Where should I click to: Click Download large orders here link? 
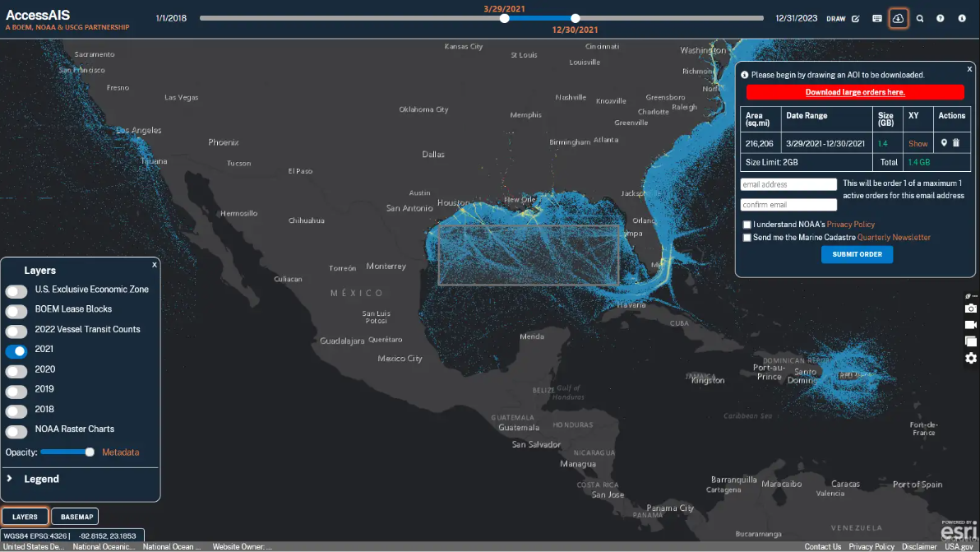coord(854,92)
